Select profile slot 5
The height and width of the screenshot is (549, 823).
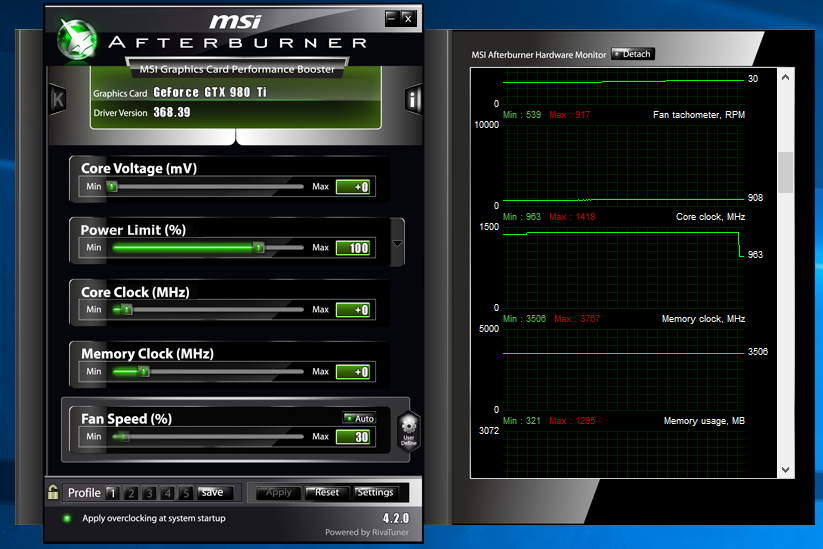coord(186,493)
